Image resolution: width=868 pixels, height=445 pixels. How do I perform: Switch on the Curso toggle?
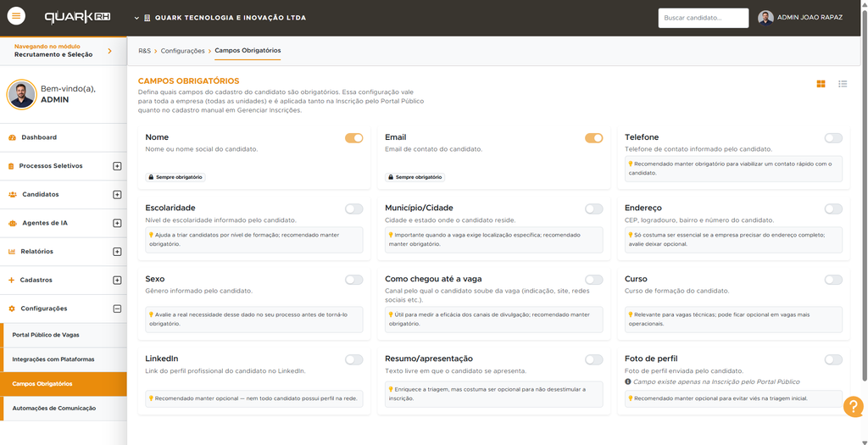click(x=833, y=280)
